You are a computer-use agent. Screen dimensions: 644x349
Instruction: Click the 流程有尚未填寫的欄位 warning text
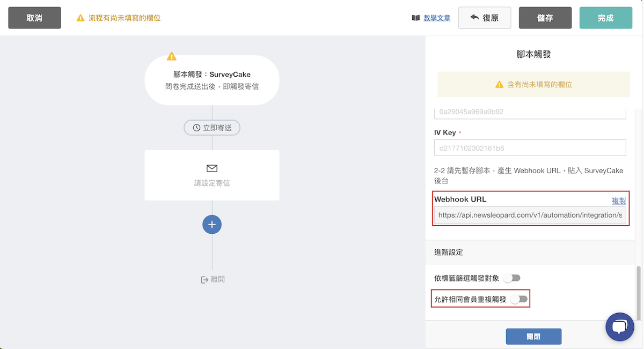[125, 18]
